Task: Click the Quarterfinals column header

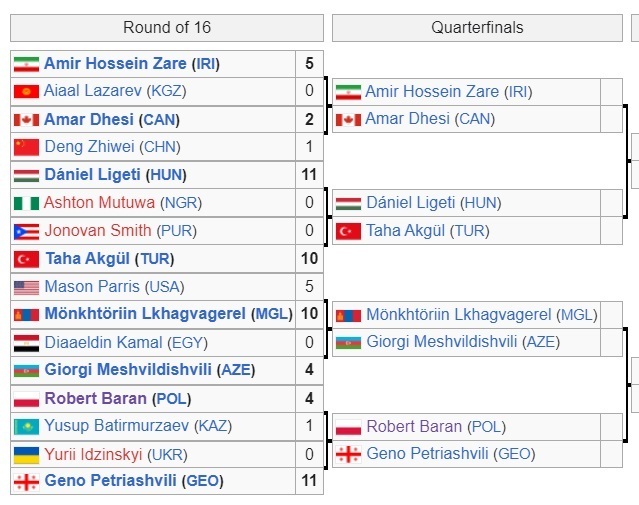Action: [477, 28]
